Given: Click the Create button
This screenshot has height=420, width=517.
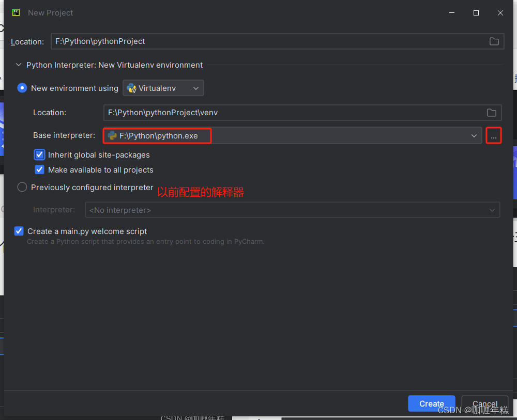Looking at the screenshot, I should (x=432, y=403).
